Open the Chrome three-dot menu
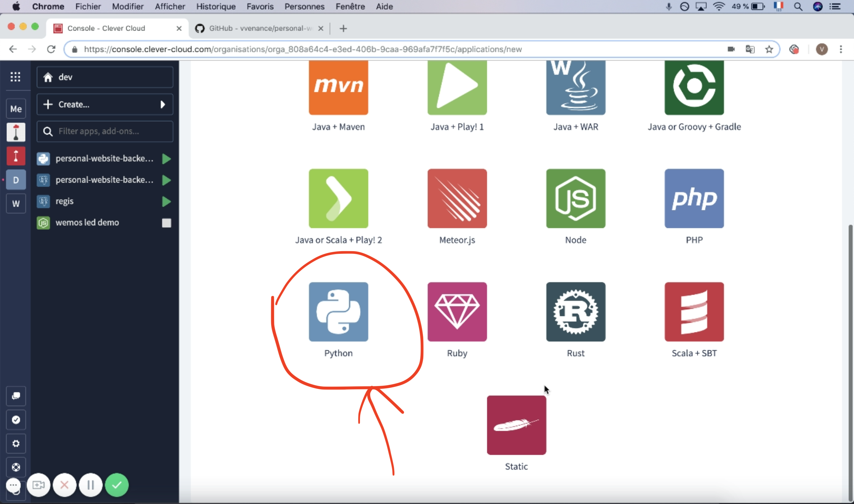The image size is (854, 504). pyautogui.click(x=841, y=49)
